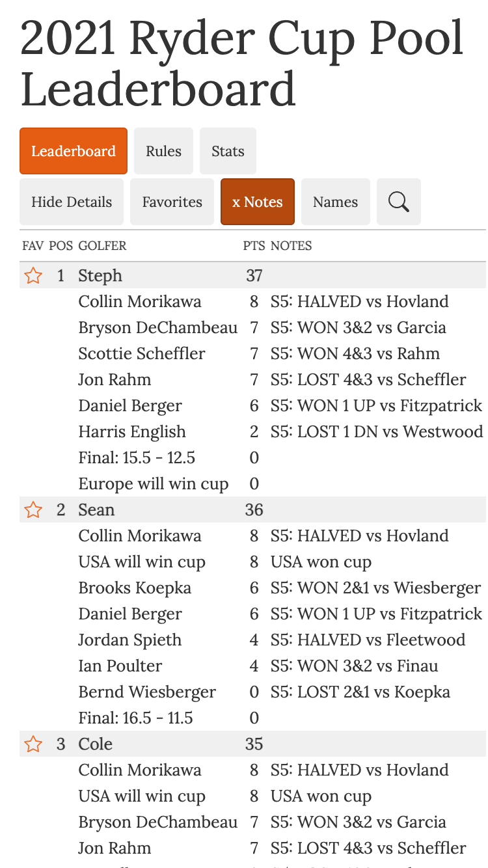The width and height of the screenshot is (488, 868).
Task: Open the Stats tab
Action: coord(228,150)
